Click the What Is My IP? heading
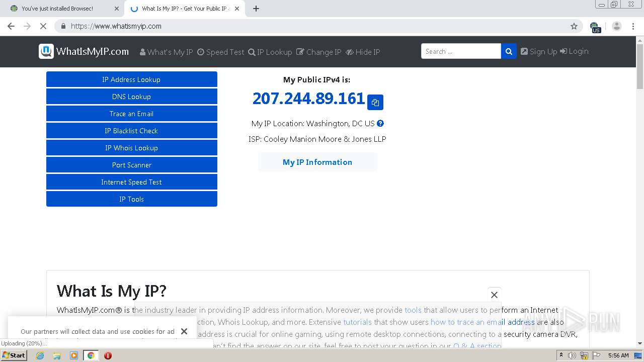 tap(112, 291)
